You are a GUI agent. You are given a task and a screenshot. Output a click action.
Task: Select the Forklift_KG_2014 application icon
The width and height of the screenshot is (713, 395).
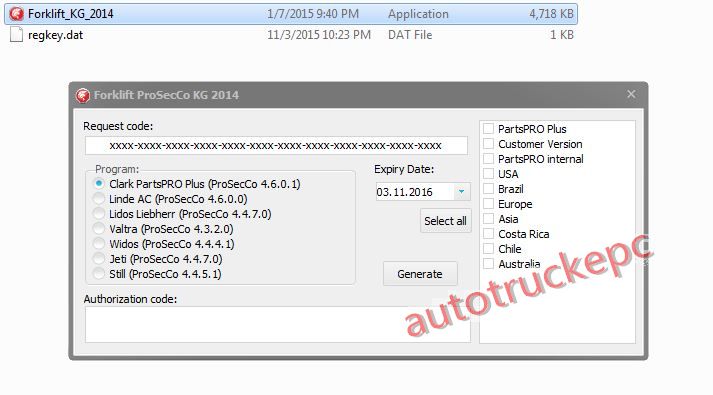(x=16, y=14)
